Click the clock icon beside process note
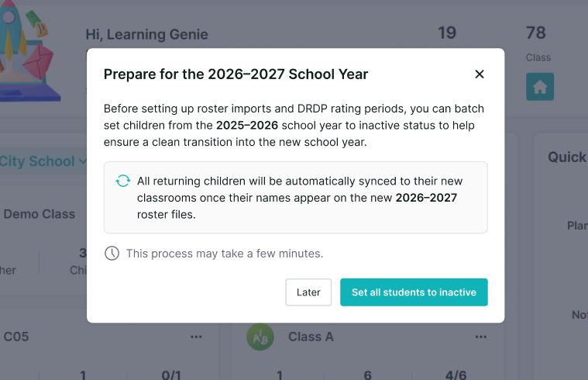Image resolution: width=588 pixels, height=380 pixels. pos(112,254)
